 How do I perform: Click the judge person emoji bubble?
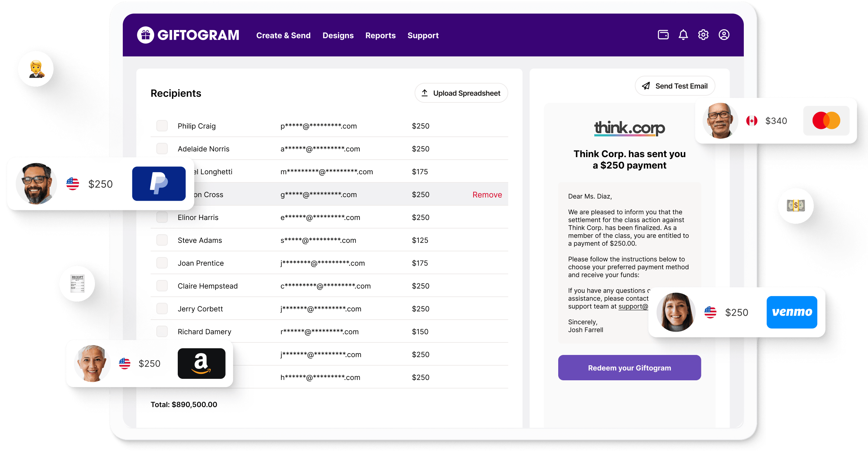36,69
